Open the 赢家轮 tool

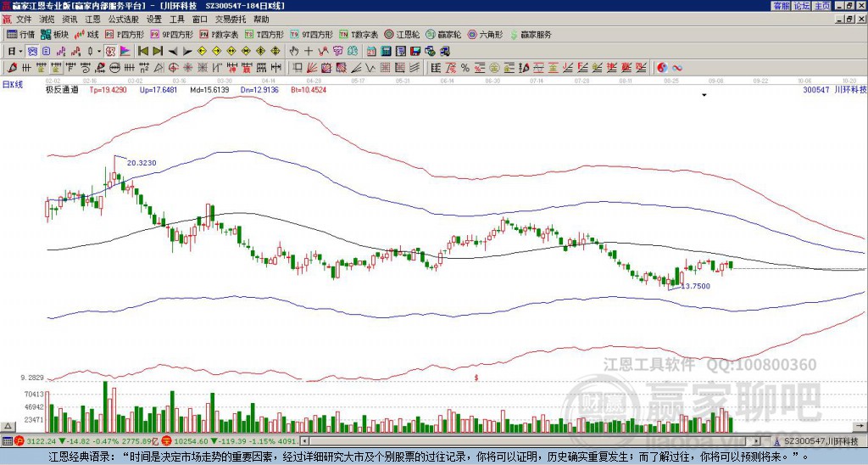point(443,34)
